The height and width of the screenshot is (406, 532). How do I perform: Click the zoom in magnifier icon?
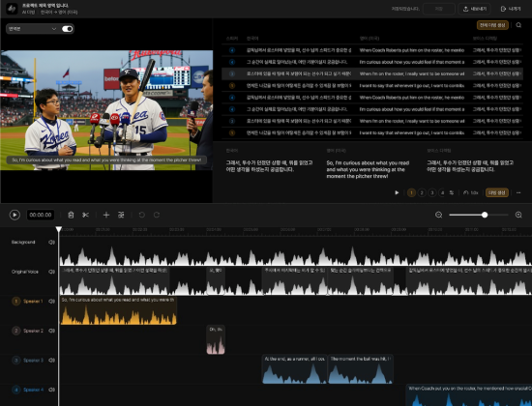pyautogui.click(x=518, y=215)
